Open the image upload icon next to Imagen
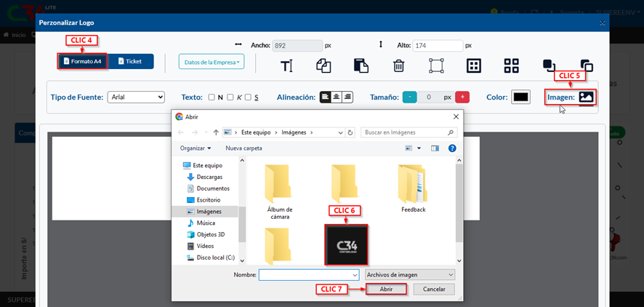 [586, 97]
